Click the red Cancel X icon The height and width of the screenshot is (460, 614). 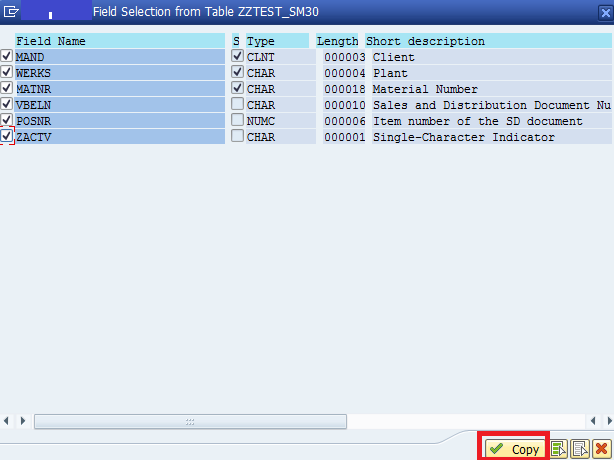(x=601, y=449)
